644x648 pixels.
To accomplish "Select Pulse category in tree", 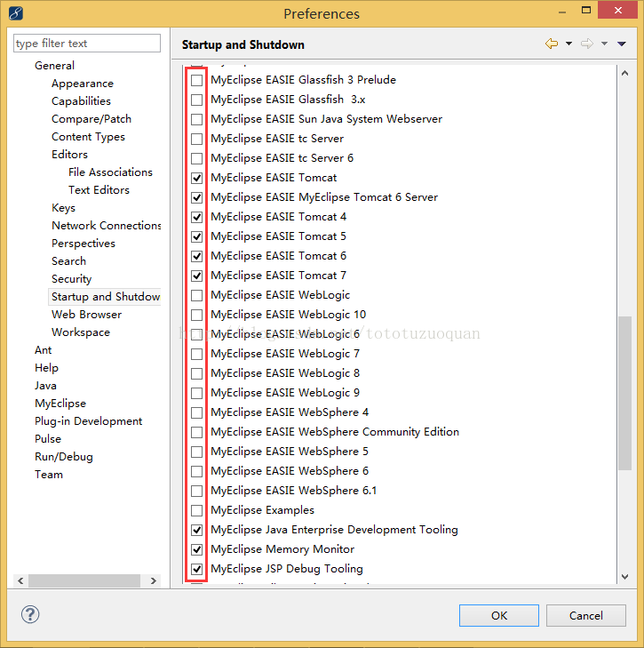I will click(x=48, y=439).
